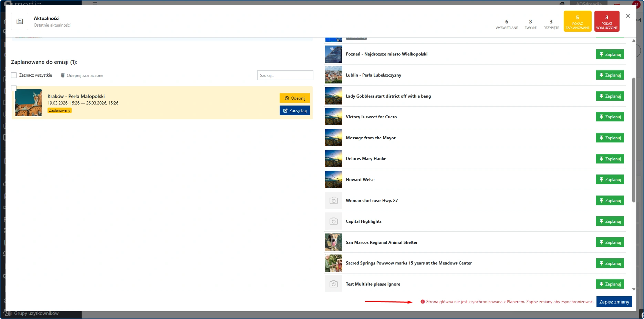Click trash icon for Odepnij zaznaczone
The height and width of the screenshot is (319, 644).
click(63, 76)
